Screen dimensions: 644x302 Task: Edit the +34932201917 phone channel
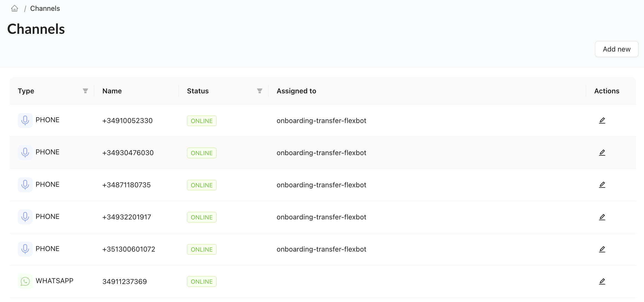602,217
